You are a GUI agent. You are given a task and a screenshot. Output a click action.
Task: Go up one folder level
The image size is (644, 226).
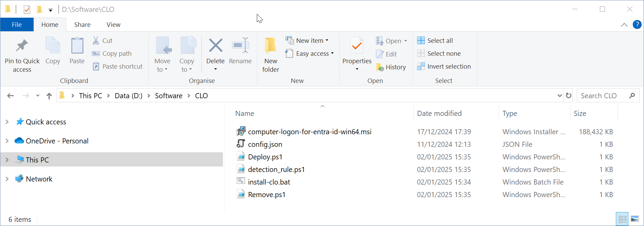pyautogui.click(x=49, y=96)
